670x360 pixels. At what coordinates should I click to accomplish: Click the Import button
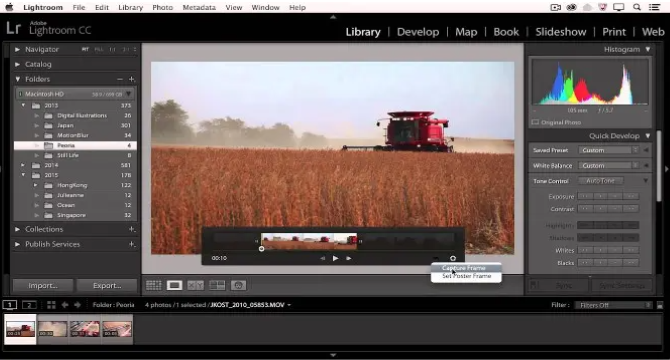[x=43, y=285]
